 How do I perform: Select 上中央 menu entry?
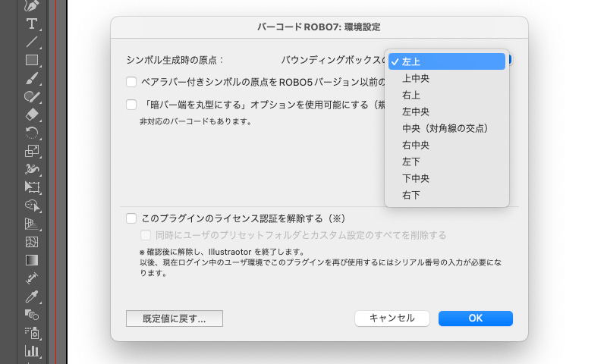tap(446, 78)
